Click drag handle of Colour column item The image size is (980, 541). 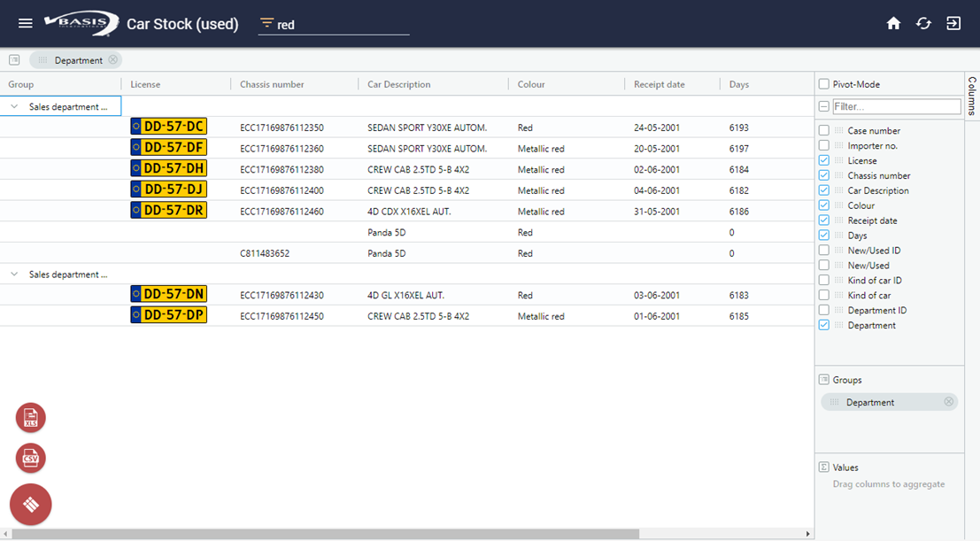click(838, 205)
